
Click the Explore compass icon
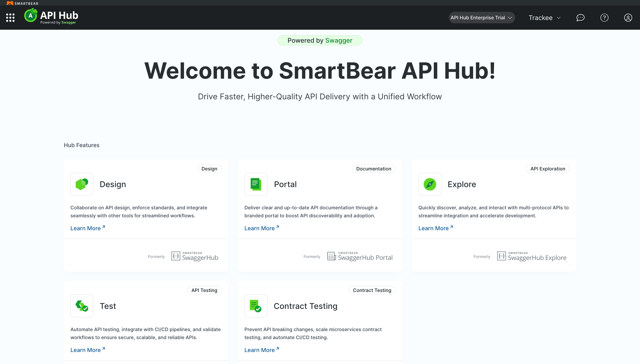click(x=430, y=184)
